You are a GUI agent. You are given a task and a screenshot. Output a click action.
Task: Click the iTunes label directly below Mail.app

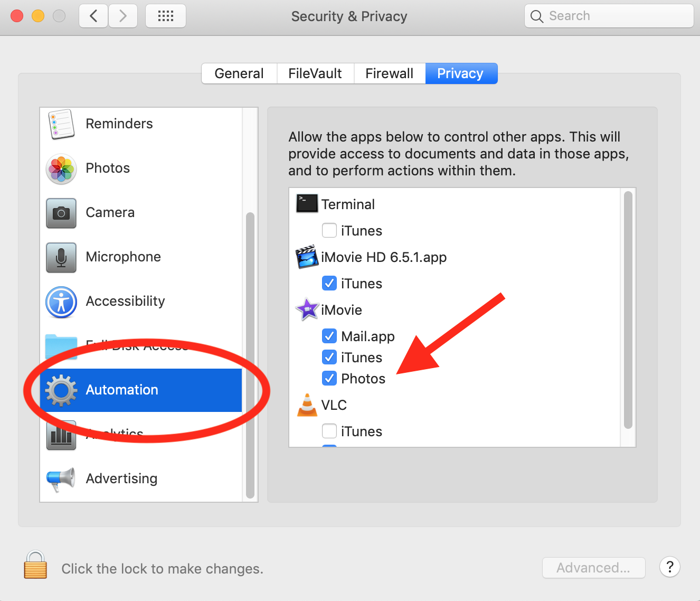(x=362, y=358)
